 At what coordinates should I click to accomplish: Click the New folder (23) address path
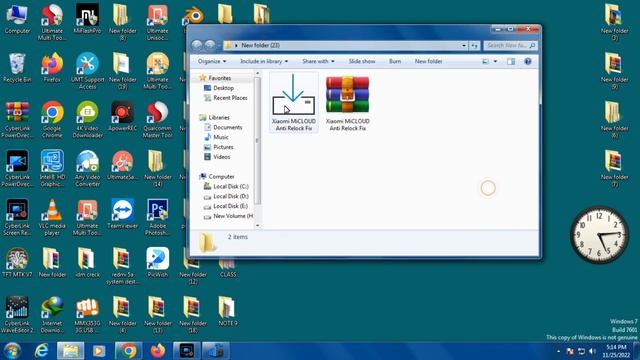click(260, 45)
